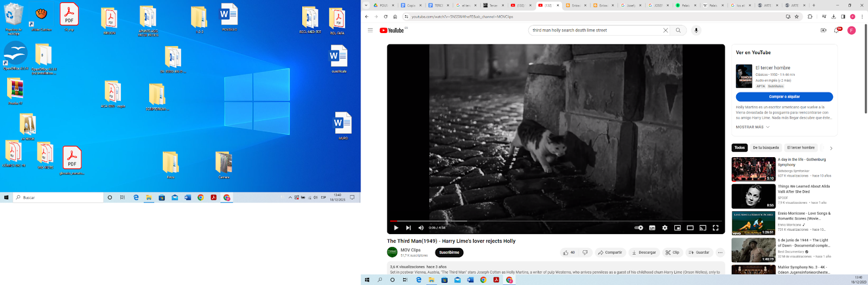Screen dimensions: 868x285
Task: Dislike the video with thumbs down
Action: (585, 252)
